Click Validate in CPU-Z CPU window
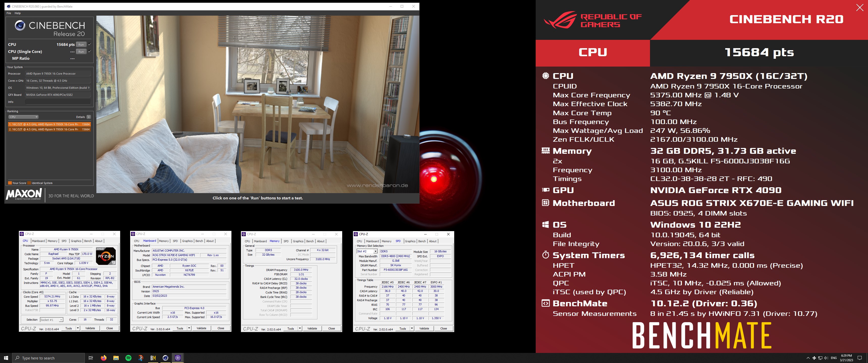This screenshot has height=363, width=868. tap(90, 328)
